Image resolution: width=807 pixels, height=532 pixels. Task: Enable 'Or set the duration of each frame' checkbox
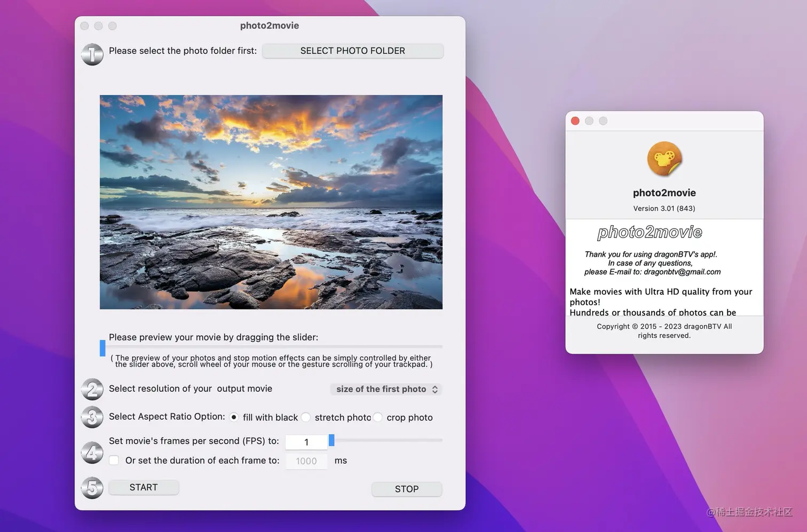point(114,460)
